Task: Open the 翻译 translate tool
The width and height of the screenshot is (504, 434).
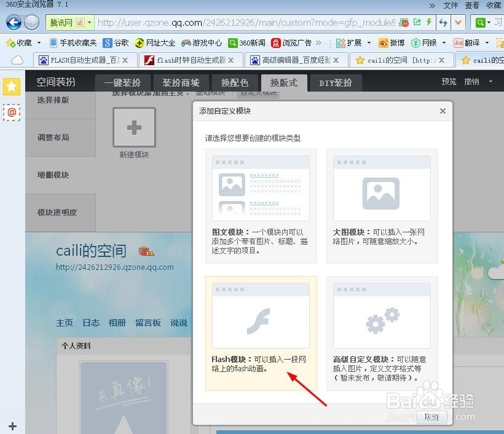Action: pyautogui.click(x=471, y=43)
